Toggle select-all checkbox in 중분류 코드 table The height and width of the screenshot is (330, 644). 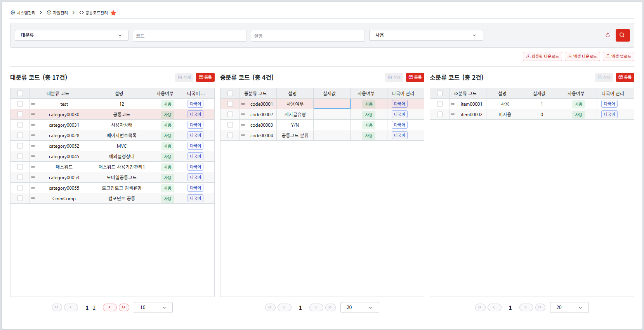[x=230, y=93]
